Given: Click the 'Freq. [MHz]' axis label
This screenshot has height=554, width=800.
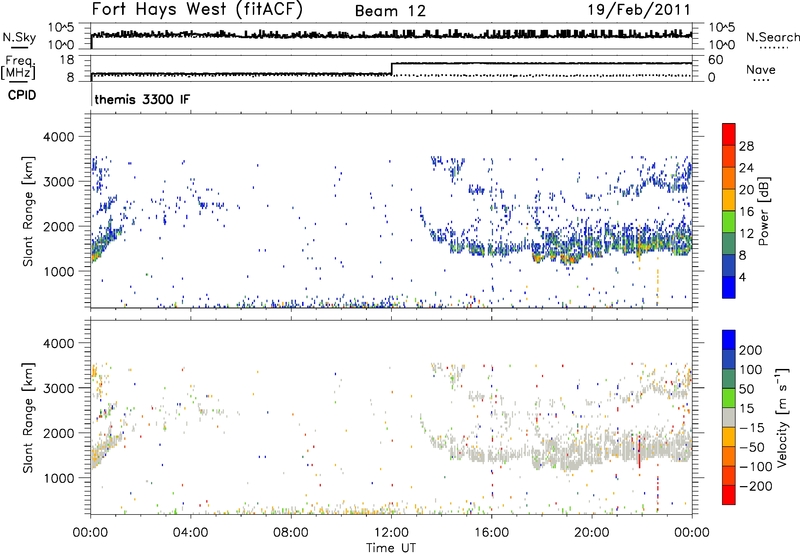Looking at the screenshot, I should [18, 68].
